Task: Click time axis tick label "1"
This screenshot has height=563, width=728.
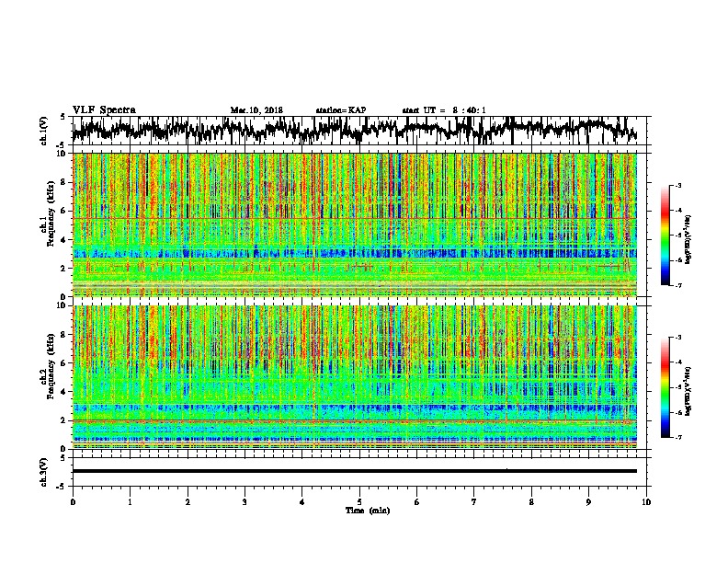Action: coord(130,502)
